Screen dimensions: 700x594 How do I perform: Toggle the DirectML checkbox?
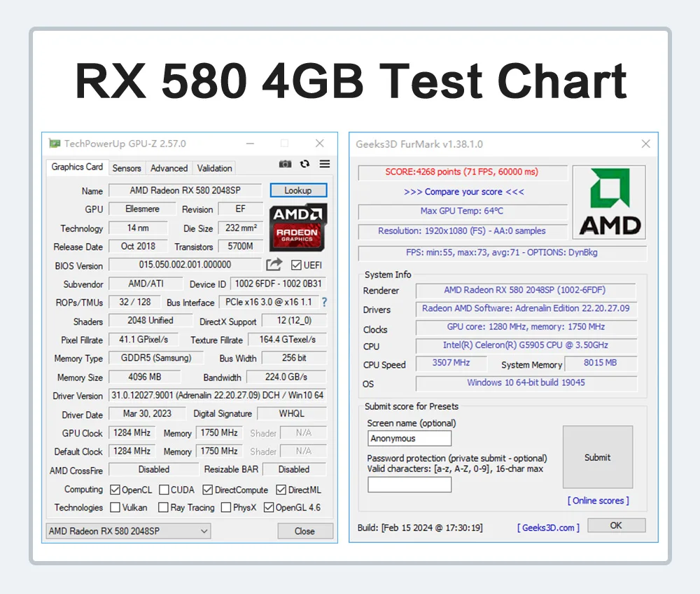coord(281,490)
